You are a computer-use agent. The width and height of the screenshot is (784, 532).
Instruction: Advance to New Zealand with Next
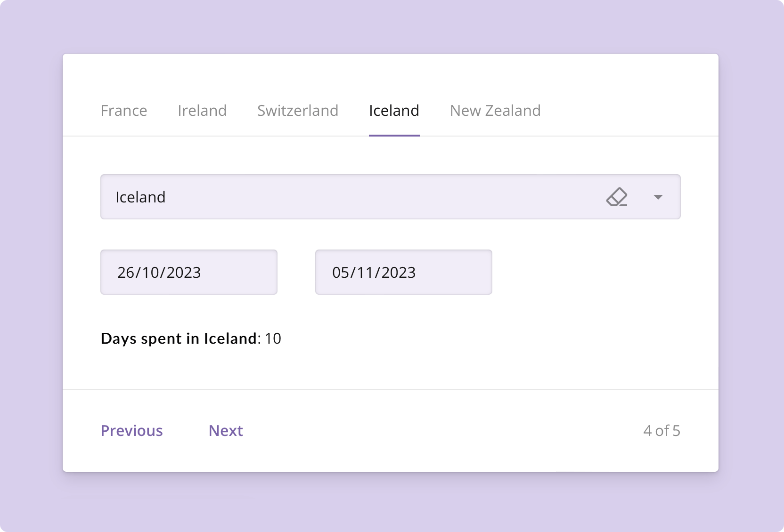(x=226, y=430)
